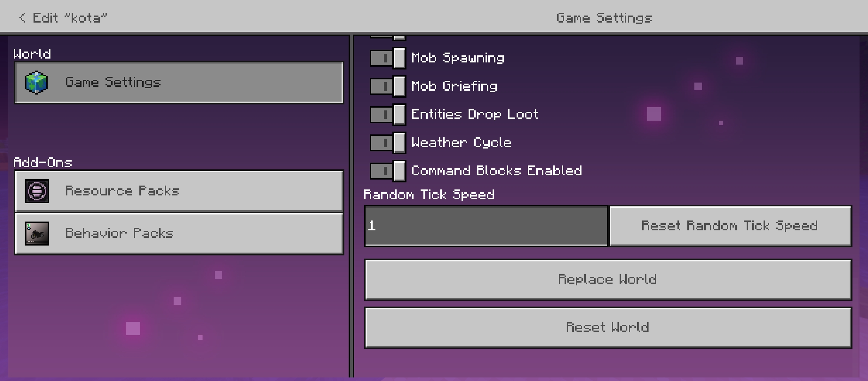
Task: Click the Command Blocks Enabled label
Action: point(496,171)
